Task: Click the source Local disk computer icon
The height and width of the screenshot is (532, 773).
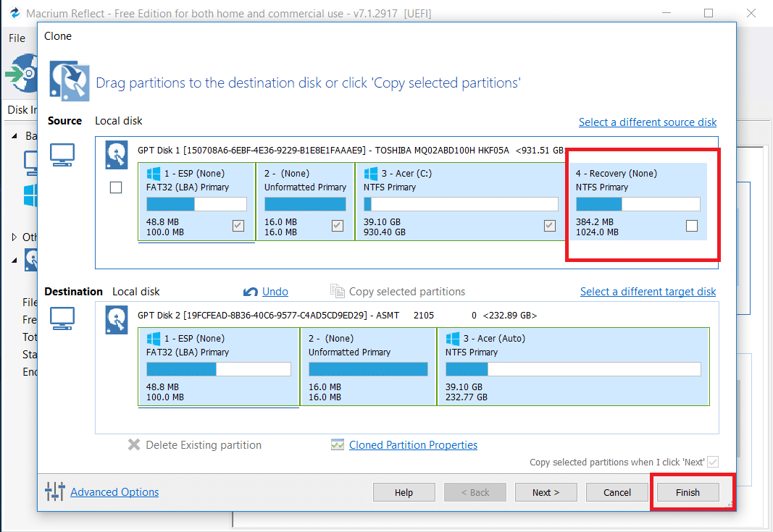Action: [x=62, y=155]
